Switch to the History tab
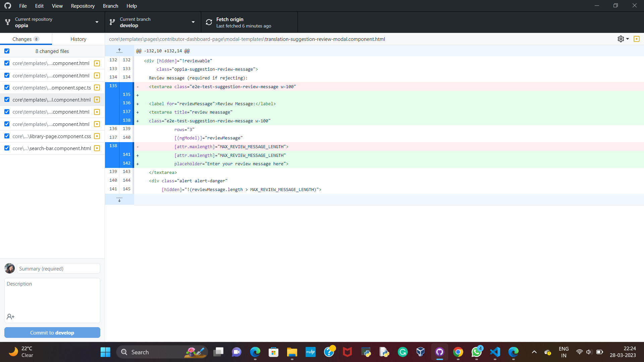Image resolution: width=644 pixels, height=362 pixels. click(x=78, y=39)
